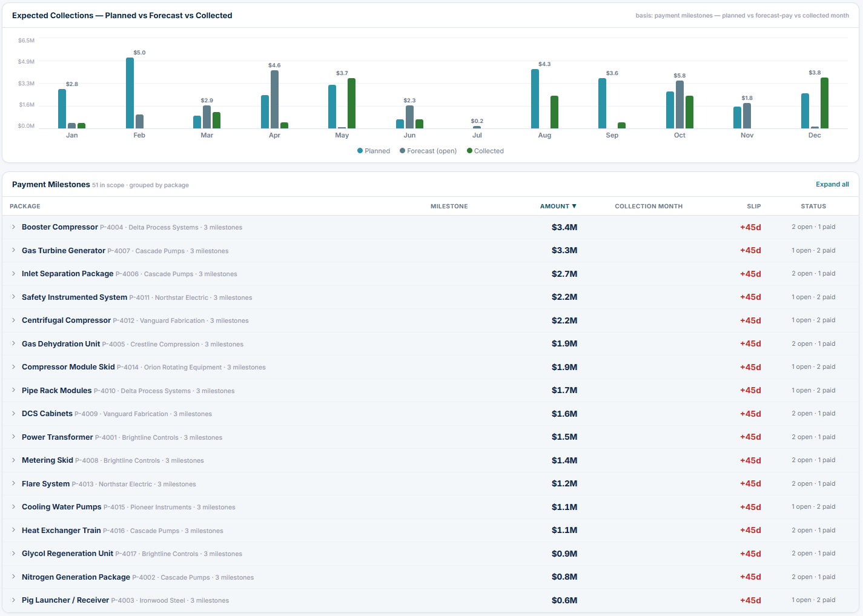Screen dimensions: 863x616
Task: Expand the Gas Turbine Generator row chevron
Action: point(13,250)
